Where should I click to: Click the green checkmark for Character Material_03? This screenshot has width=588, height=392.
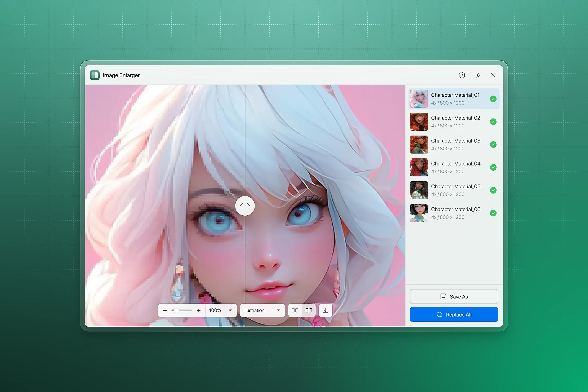493,145
